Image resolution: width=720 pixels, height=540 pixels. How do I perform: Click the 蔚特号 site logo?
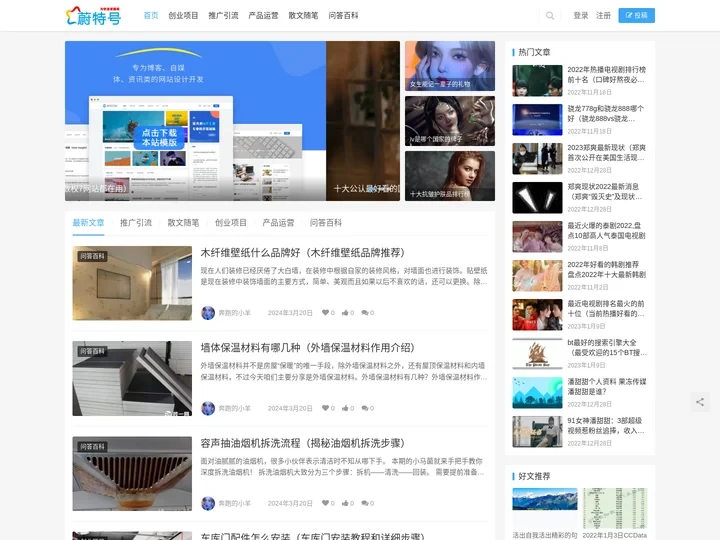(94, 16)
